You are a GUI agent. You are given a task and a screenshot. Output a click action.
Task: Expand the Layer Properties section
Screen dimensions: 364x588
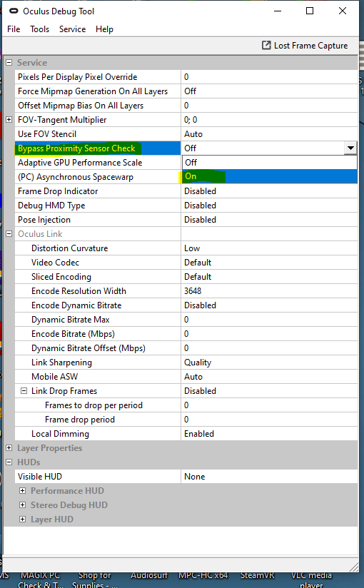9,447
